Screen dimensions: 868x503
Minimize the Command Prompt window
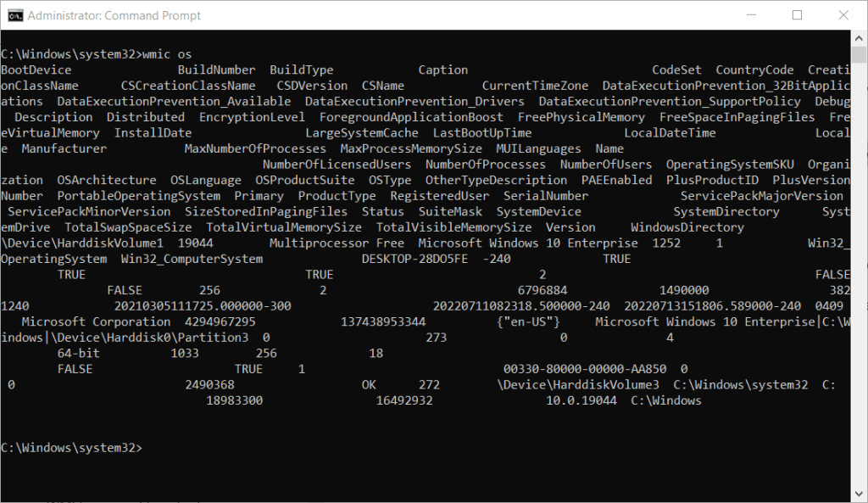751,15
